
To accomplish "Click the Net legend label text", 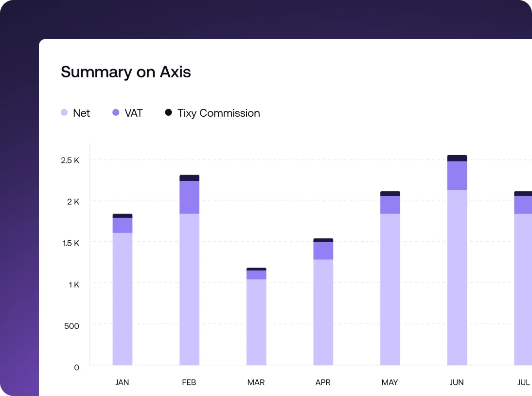I will (81, 112).
